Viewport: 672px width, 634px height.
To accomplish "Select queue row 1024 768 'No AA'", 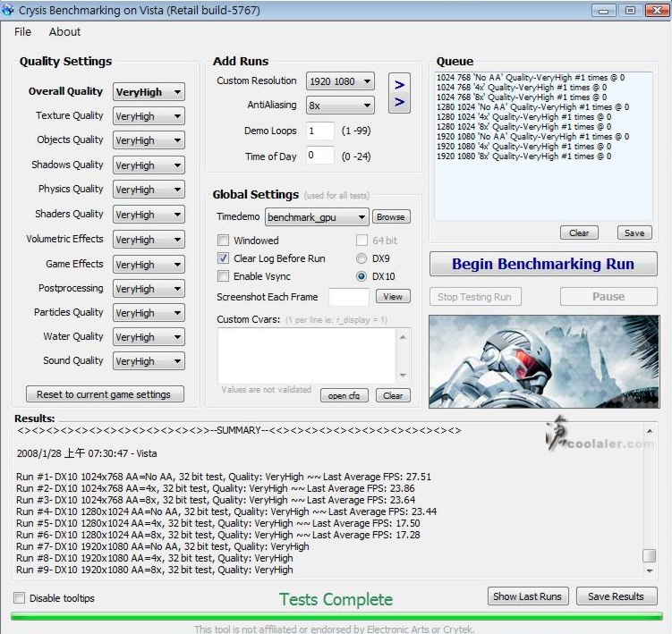I will point(531,78).
